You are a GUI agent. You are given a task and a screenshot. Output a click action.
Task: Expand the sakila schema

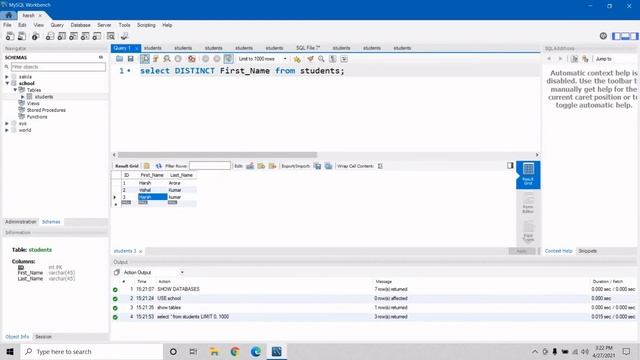(7, 77)
